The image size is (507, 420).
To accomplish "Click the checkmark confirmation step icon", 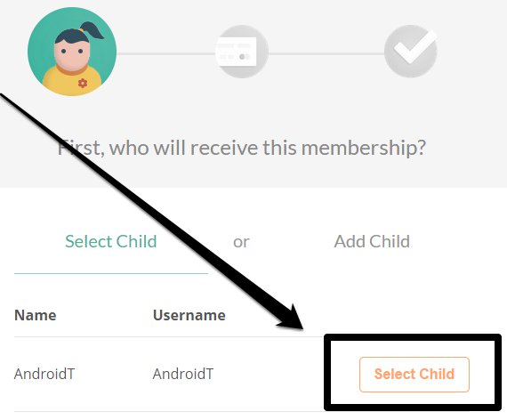I will (x=411, y=52).
